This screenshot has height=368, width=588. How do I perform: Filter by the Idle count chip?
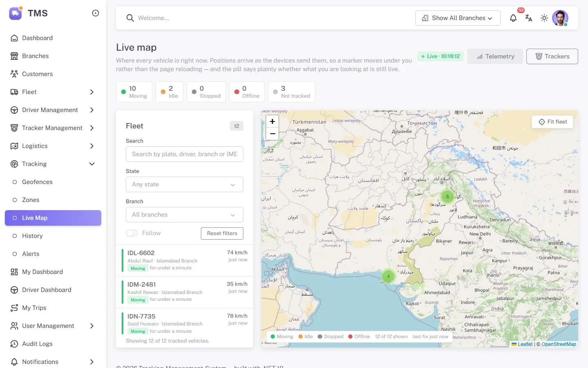[x=169, y=92]
